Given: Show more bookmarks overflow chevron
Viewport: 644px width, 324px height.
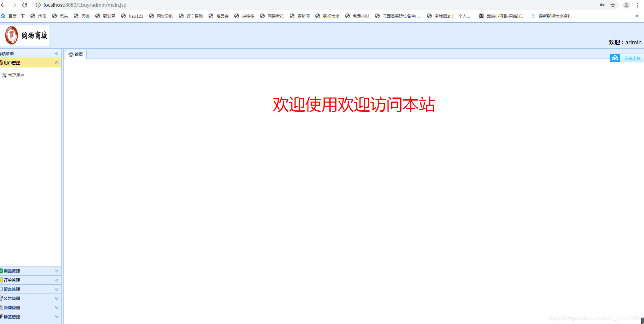Looking at the screenshot, I should (637, 16).
